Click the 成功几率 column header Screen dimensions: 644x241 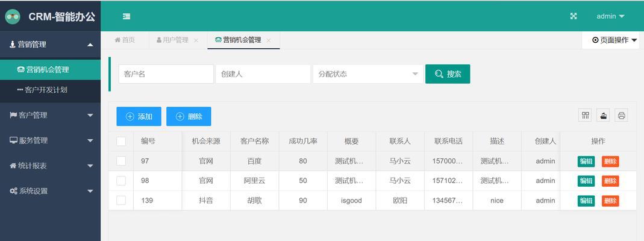click(303, 141)
